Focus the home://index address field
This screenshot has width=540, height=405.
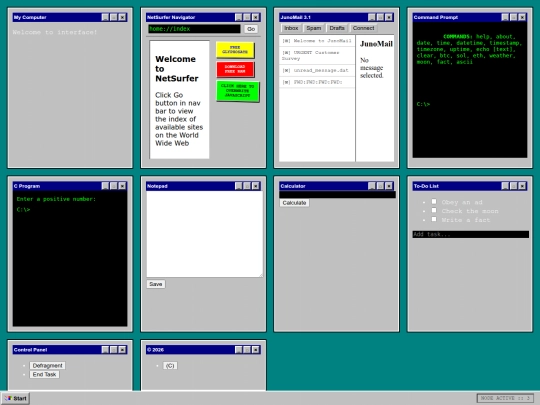pyautogui.click(x=194, y=29)
